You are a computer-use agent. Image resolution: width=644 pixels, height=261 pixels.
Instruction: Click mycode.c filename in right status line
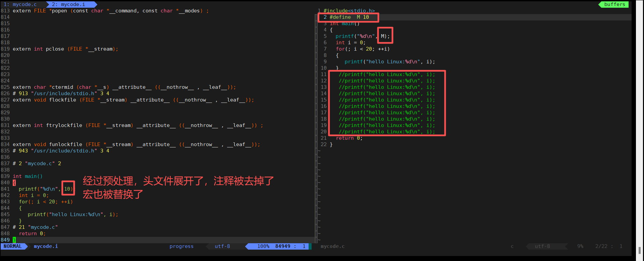[332, 246]
